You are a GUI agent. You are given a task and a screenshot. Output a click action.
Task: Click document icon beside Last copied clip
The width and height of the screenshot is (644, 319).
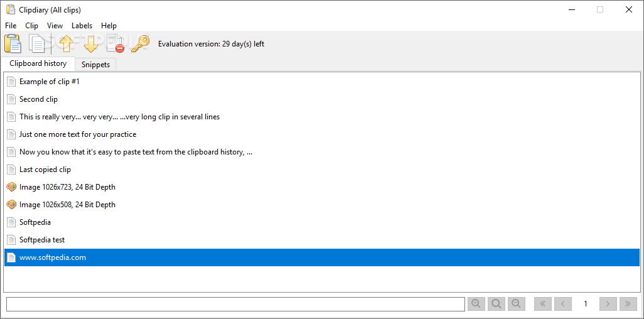click(x=11, y=170)
